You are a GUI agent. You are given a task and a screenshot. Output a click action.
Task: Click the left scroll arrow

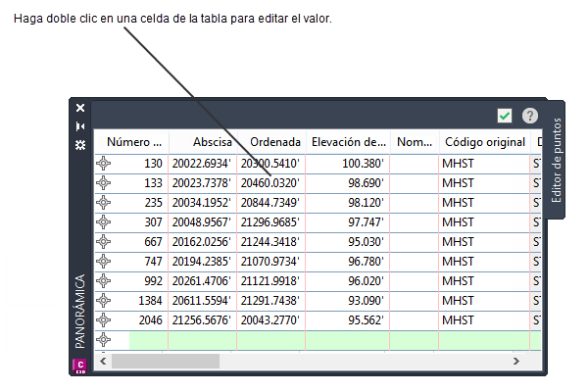(x=103, y=362)
